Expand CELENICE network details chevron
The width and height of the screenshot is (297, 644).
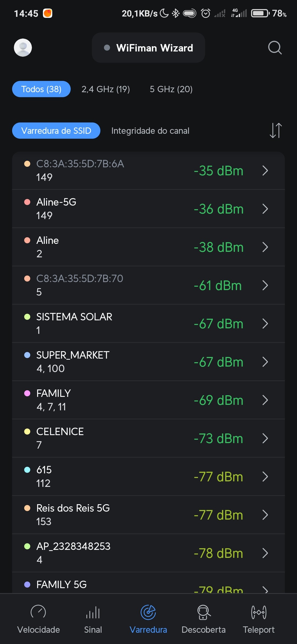[x=265, y=438]
